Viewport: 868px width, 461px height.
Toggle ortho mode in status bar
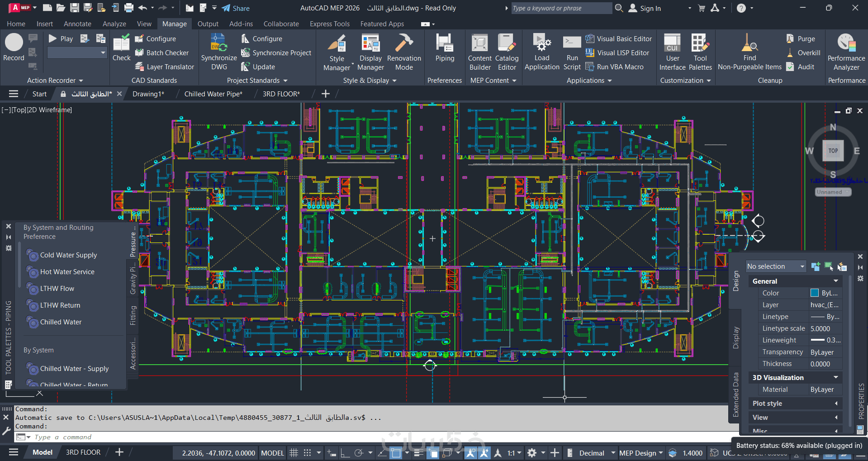[x=345, y=453]
